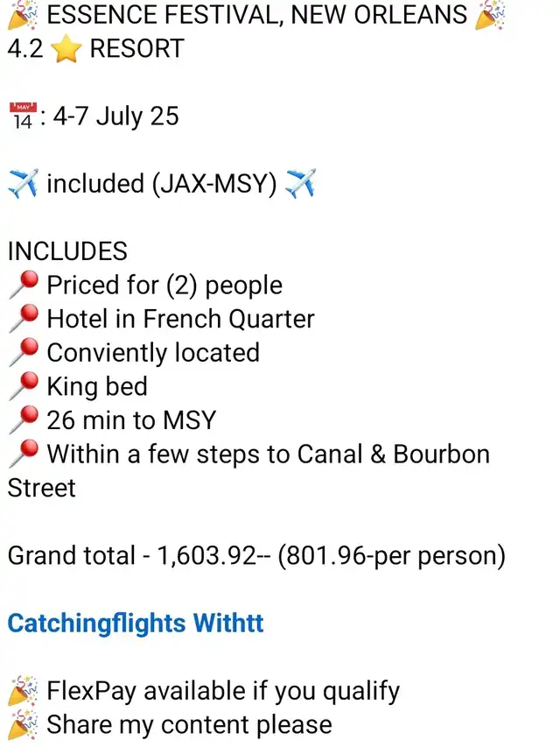Click the pushpin beside 'Conviently located'
560x747 pixels.
(23, 353)
